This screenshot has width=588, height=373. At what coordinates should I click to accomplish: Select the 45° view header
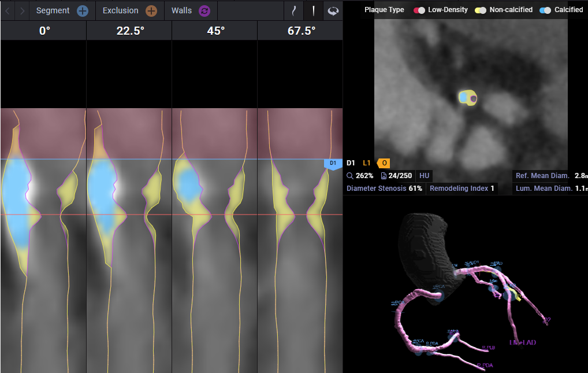point(215,31)
